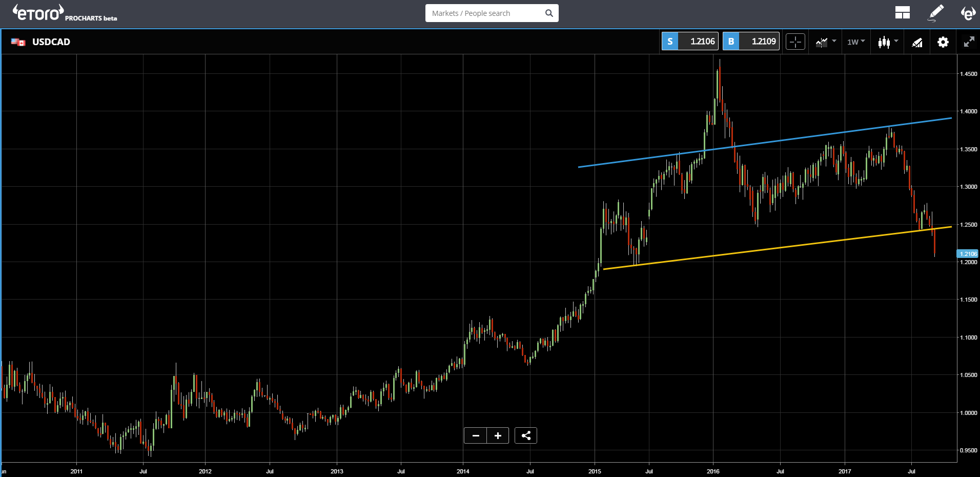Click the 0.9500 price axis label

tap(968, 450)
